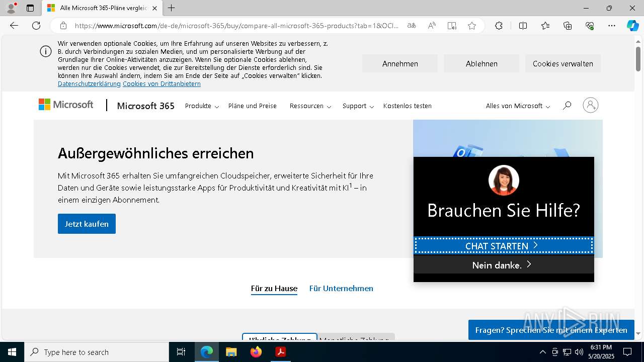The width and height of the screenshot is (644, 362).
Task: Open Pläne und Preise page
Action: 253,106
